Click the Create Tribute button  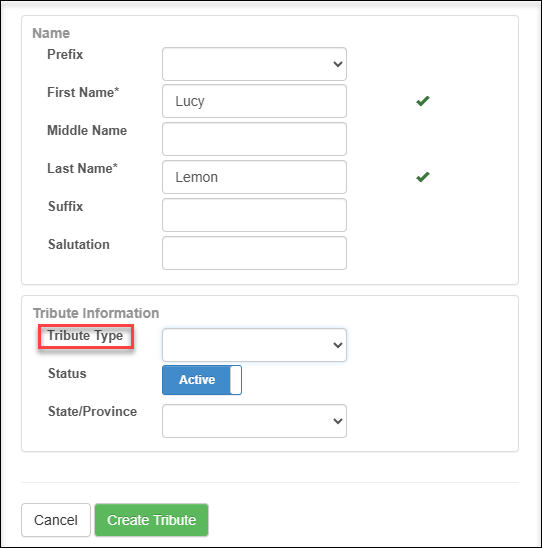(x=151, y=520)
